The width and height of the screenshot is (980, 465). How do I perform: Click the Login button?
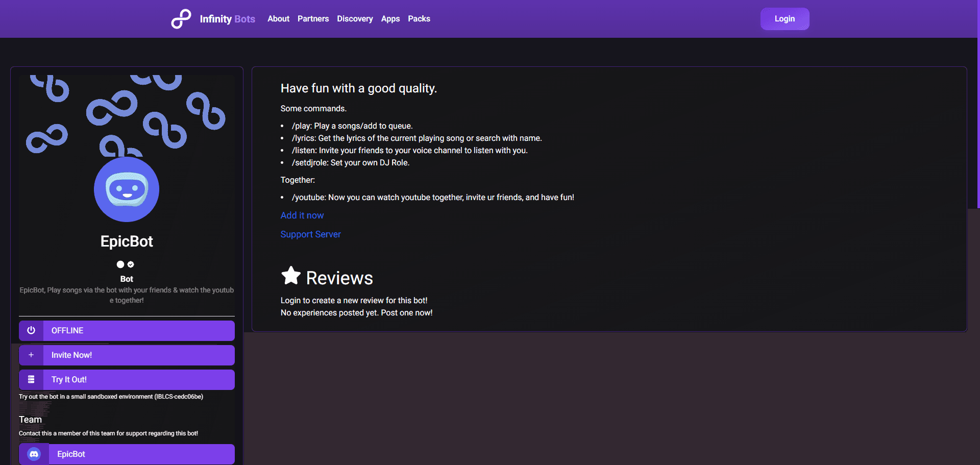click(785, 19)
